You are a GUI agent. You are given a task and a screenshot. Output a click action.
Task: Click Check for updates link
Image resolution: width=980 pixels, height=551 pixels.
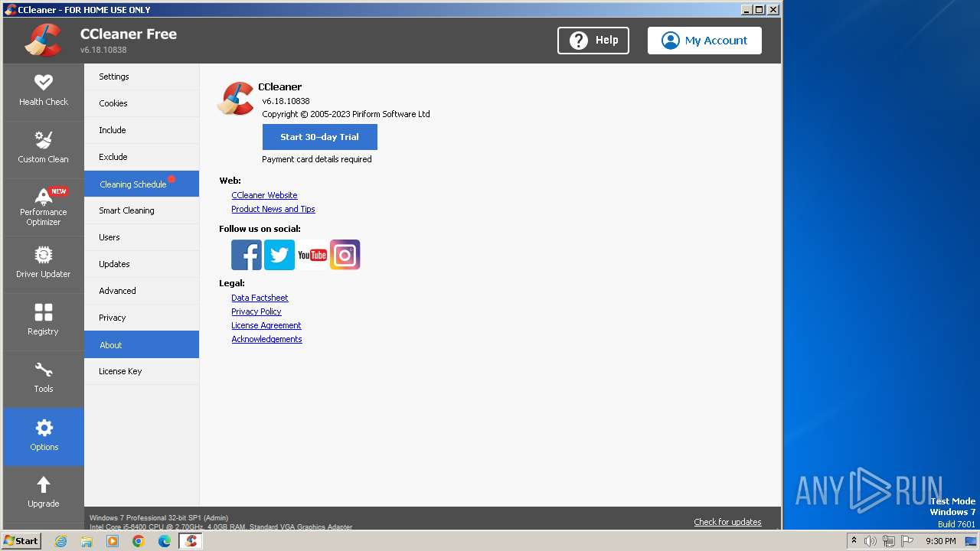(727, 522)
